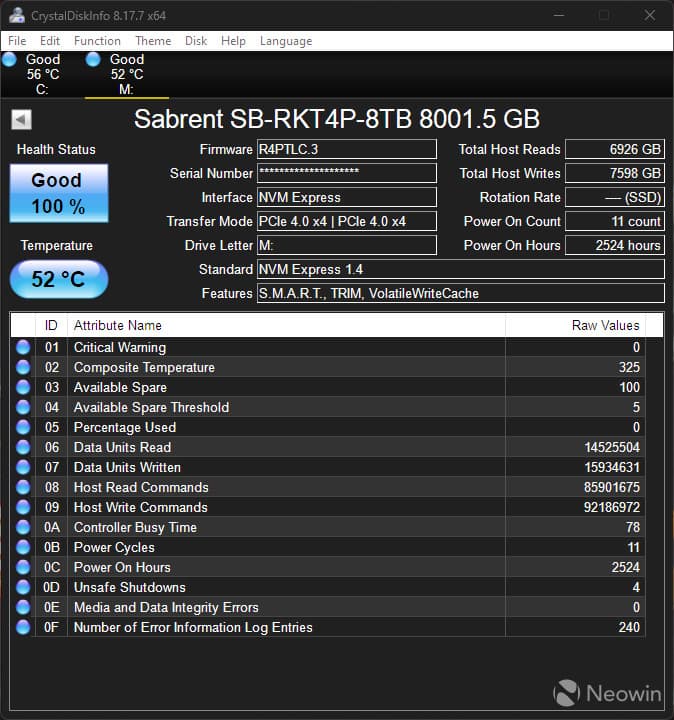Click the Transfer Mode PCIe 4.0 x4 field
674x720 pixels.
pos(347,221)
